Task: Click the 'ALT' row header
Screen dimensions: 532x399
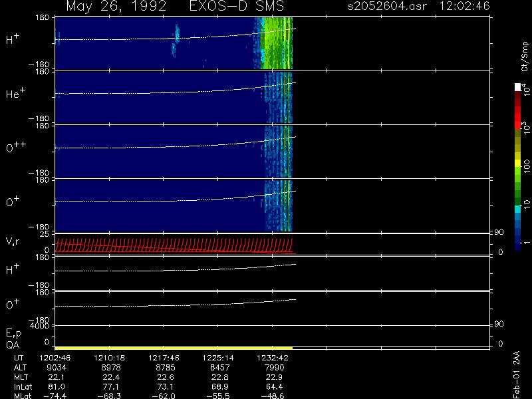Action: [x=20, y=368]
